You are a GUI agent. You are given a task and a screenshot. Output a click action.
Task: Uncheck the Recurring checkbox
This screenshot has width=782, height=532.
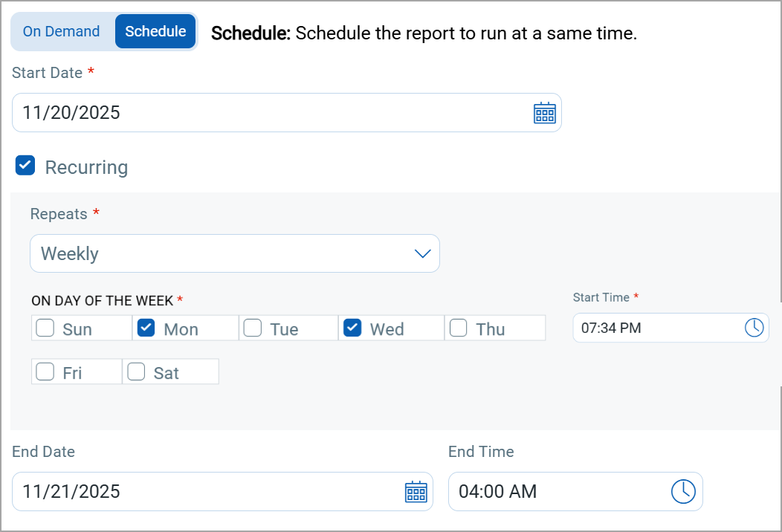click(x=25, y=166)
